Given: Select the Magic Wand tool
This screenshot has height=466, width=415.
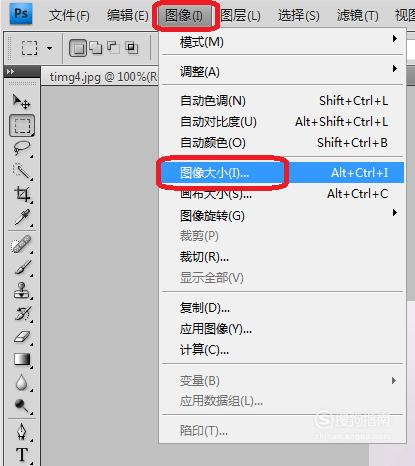Looking at the screenshot, I should coord(22,171).
